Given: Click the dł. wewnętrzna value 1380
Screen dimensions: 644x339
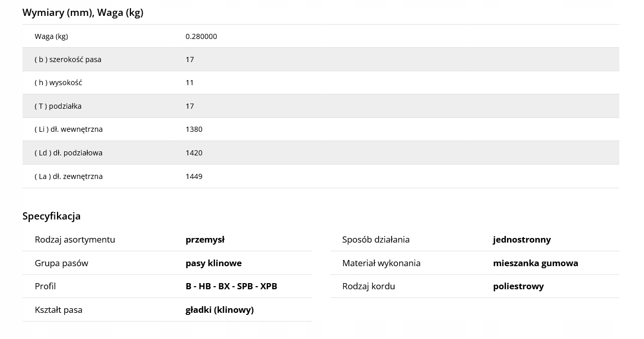Looking at the screenshot, I should (x=194, y=129).
